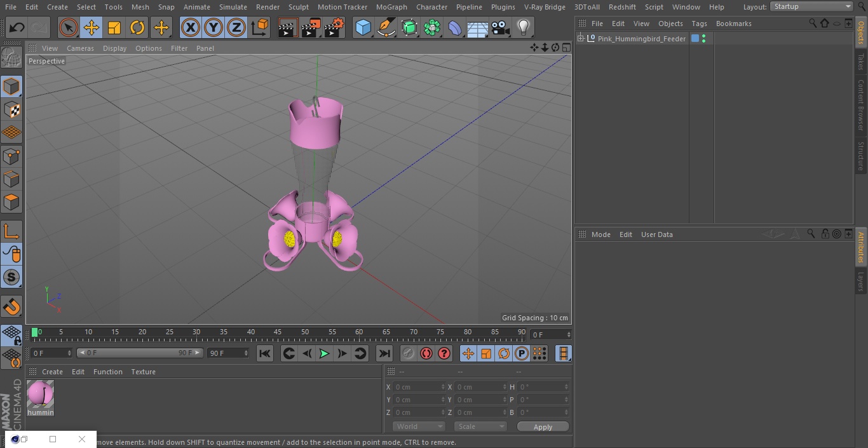Activate the Scale tool
Viewport: 868px width, 448px height.
114,27
